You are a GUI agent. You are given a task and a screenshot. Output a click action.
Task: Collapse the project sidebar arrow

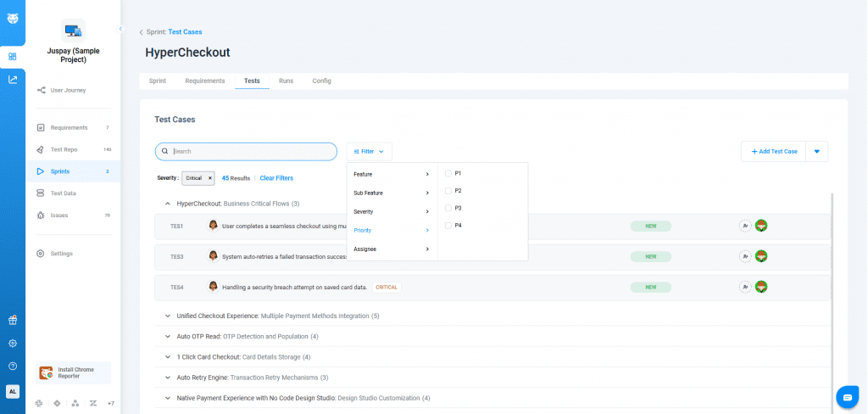click(x=120, y=30)
